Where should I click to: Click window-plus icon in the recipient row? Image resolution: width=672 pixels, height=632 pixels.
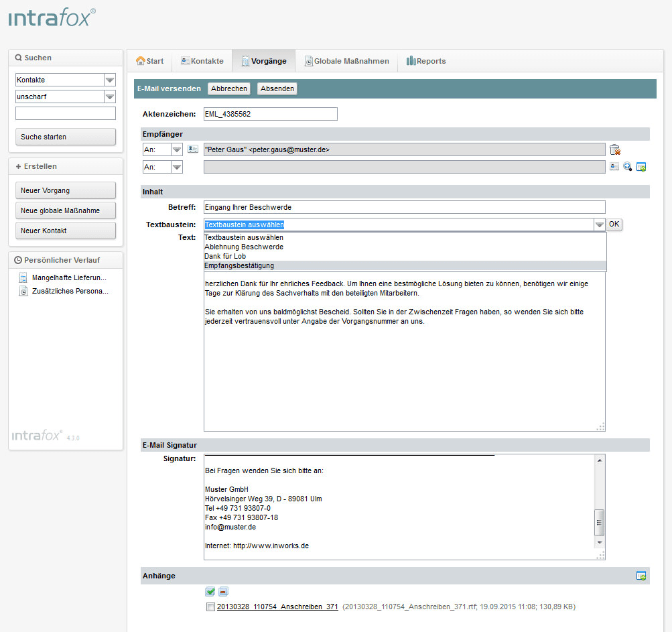point(641,167)
